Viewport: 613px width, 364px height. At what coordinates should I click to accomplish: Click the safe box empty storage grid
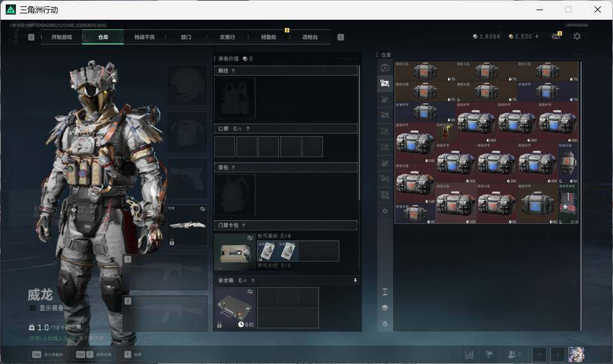coord(288,308)
